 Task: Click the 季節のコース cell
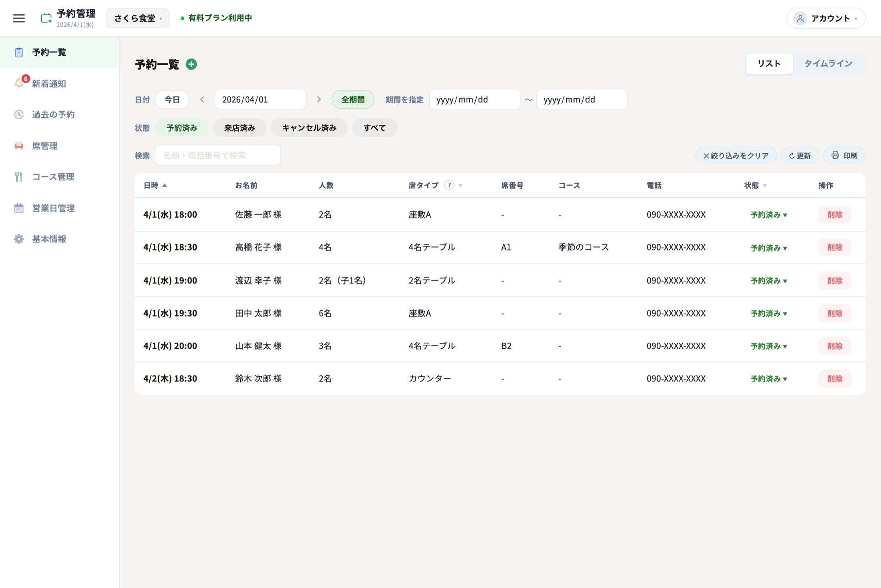click(x=583, y=247)
